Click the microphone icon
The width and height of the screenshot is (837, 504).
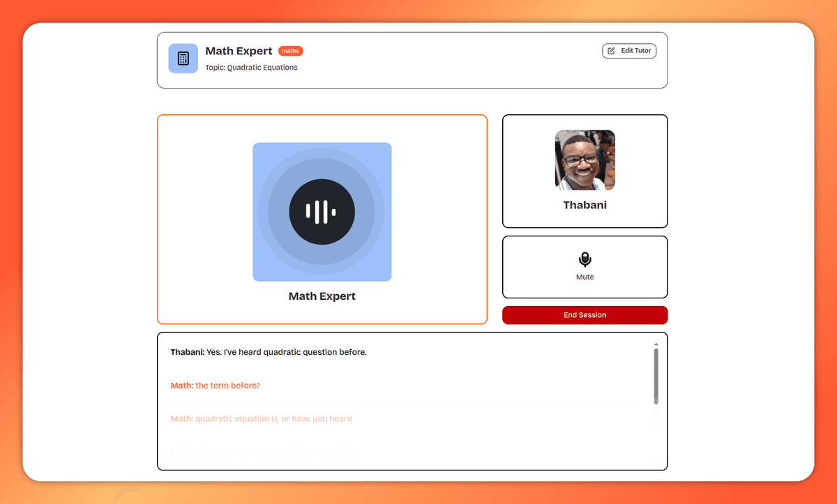coord(585,260)
